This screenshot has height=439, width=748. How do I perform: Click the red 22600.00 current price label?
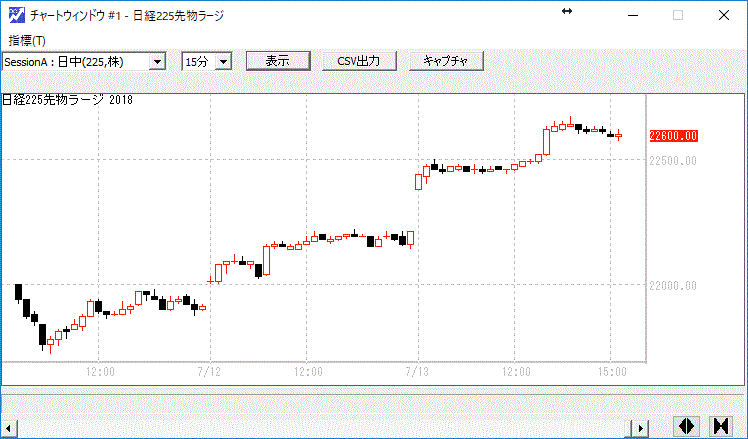(674, 136)
